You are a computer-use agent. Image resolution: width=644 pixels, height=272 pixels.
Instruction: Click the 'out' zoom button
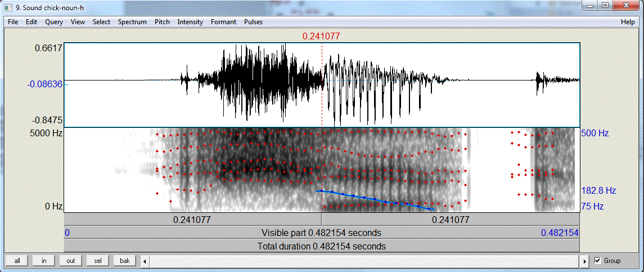tap(71, 261)
